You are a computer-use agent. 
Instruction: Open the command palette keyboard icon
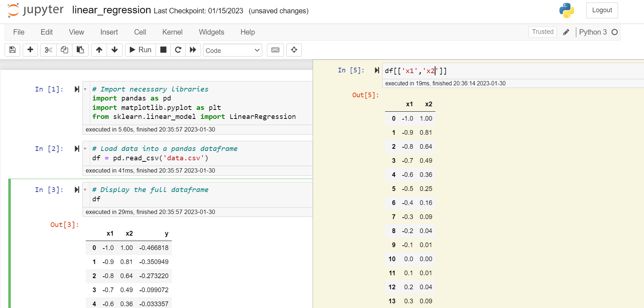coord(275,50)
